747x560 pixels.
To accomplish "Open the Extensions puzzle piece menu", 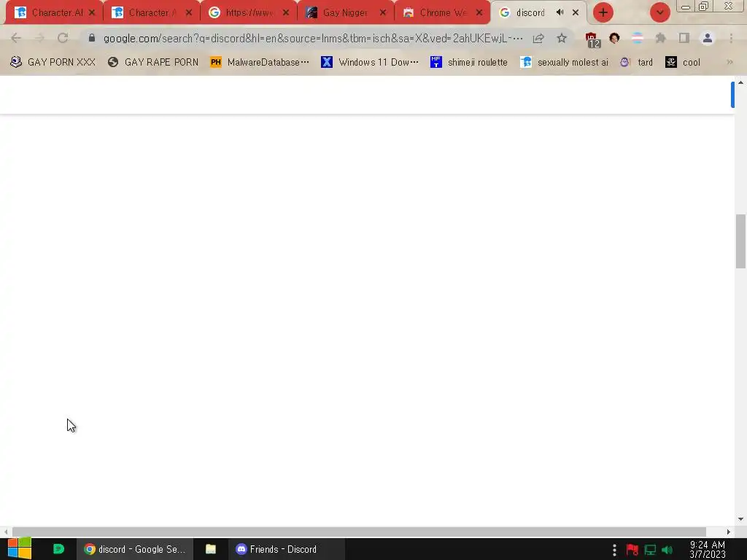I will point(660,38).
